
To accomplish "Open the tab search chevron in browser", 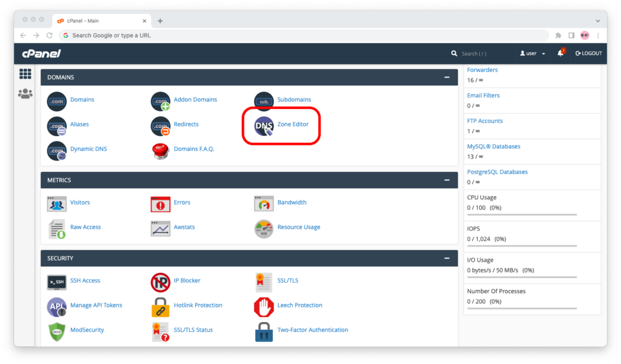I will point(597,21).
